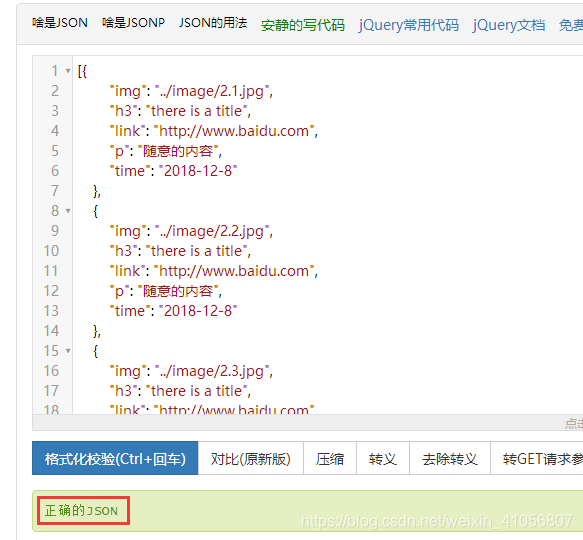Click the 转GET请求参数 button
583x540 pixels.
(x=537, y=458)
